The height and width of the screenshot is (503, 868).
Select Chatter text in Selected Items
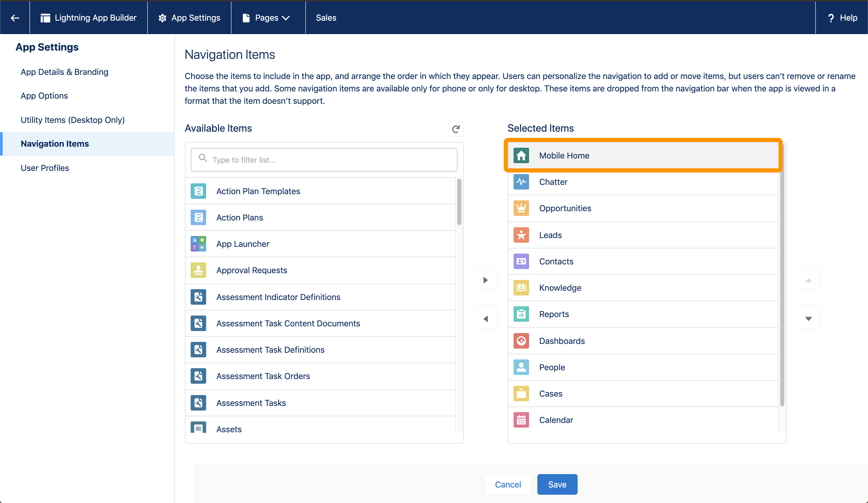553,182
